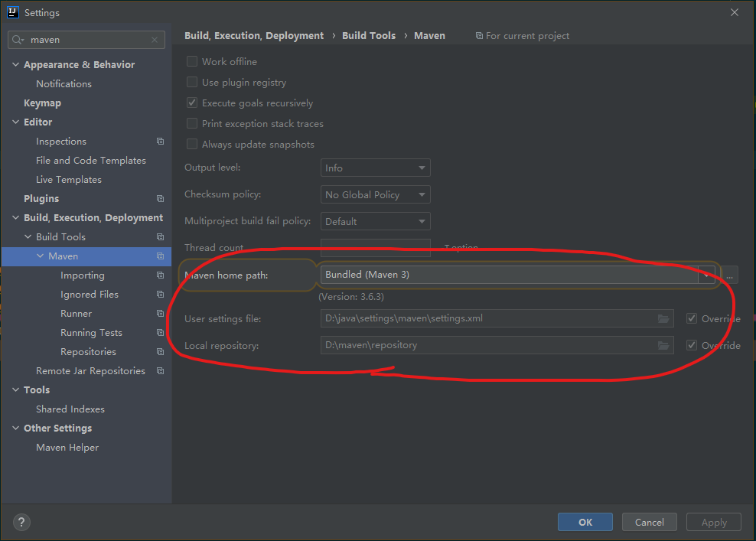Click project-level icon next to Remote Jar Repositories
This screenshot has width=756, height=541.
tap(160, 371)
